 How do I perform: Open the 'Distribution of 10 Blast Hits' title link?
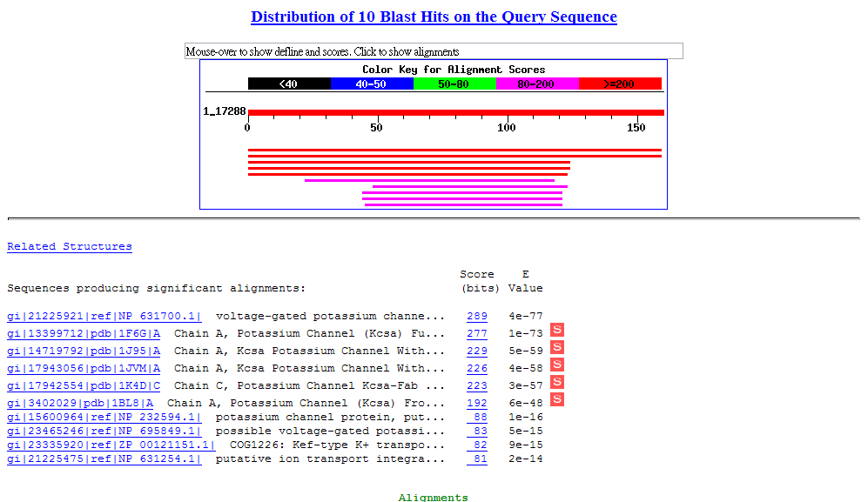click(x=434, y=17)
